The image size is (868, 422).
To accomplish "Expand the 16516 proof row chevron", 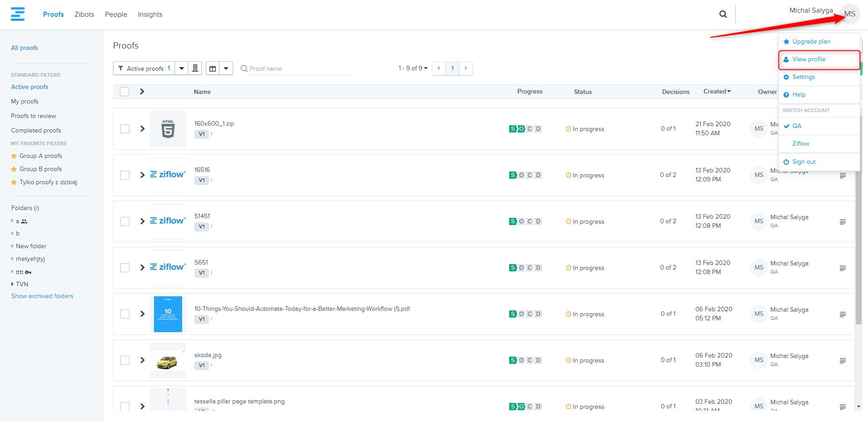I will (142, 175).
